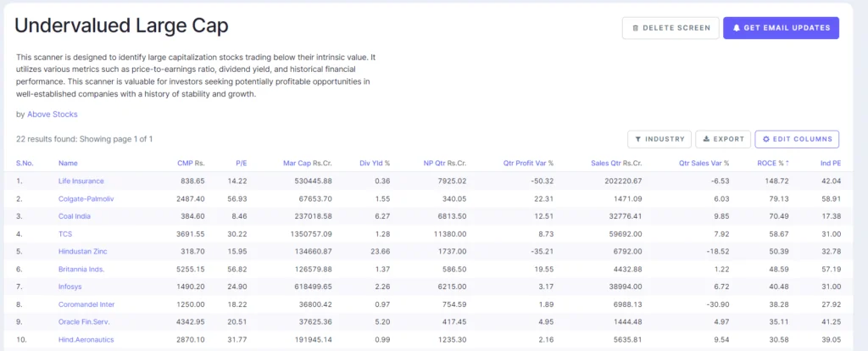Click the trash icon in Delete Screen
Viewport: 868px width, 351px height.
point(636,28)
